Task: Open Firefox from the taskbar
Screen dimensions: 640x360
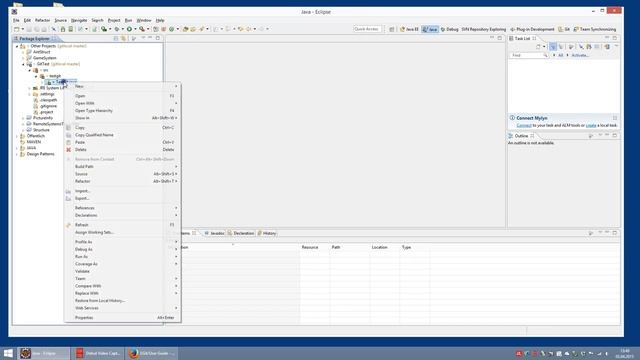Action: pyautogui.click(x=151, y=353)
